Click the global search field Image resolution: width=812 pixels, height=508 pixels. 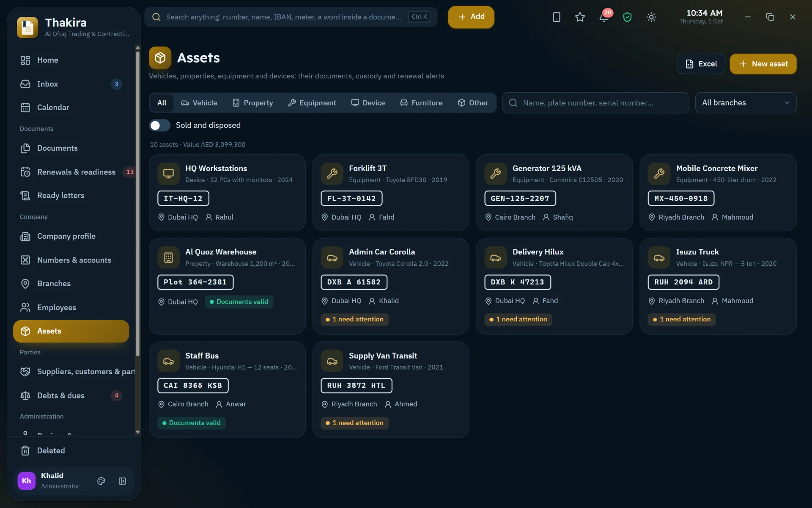point(291,17)
